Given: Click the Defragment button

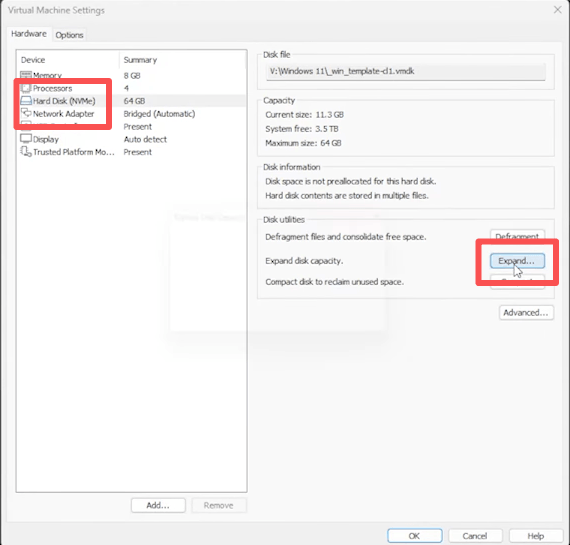Looking at the screenshot, I should (x=517, y=236).
